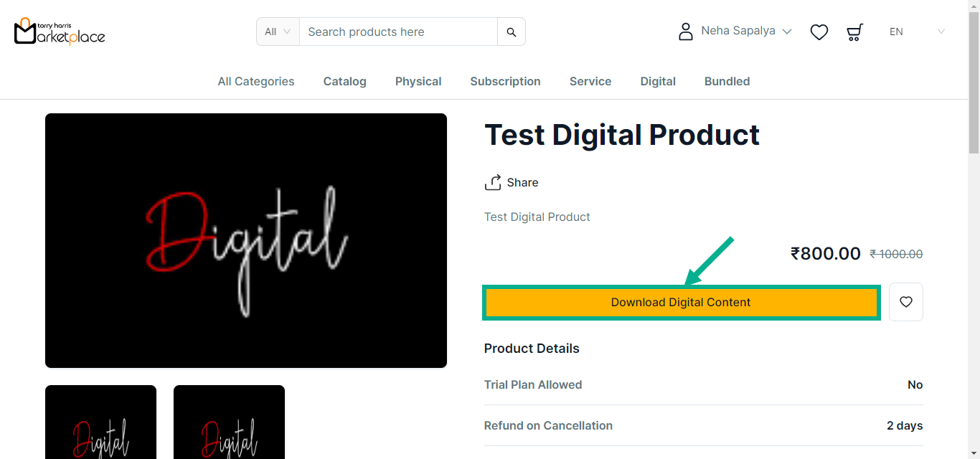This screenshot has height=459, width=980.
Task: Open the user profile icon
Action: 686,32
